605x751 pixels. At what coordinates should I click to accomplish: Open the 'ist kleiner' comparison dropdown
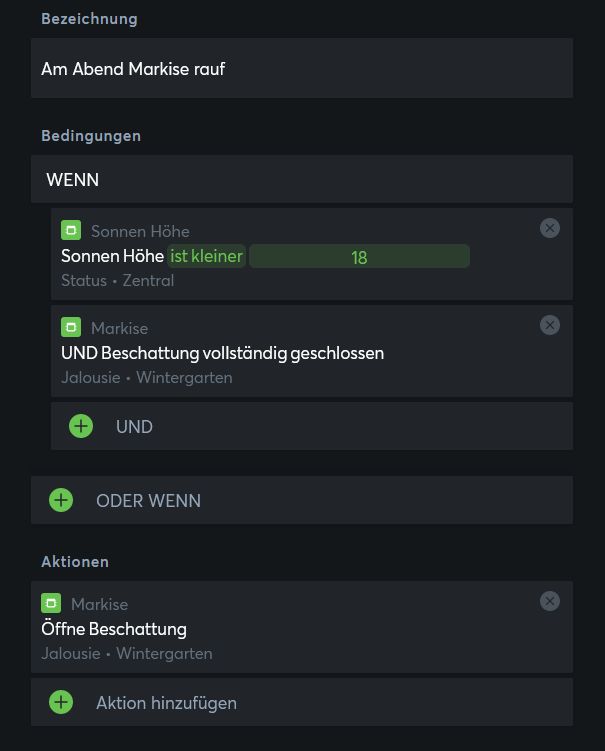coord(206,256)
